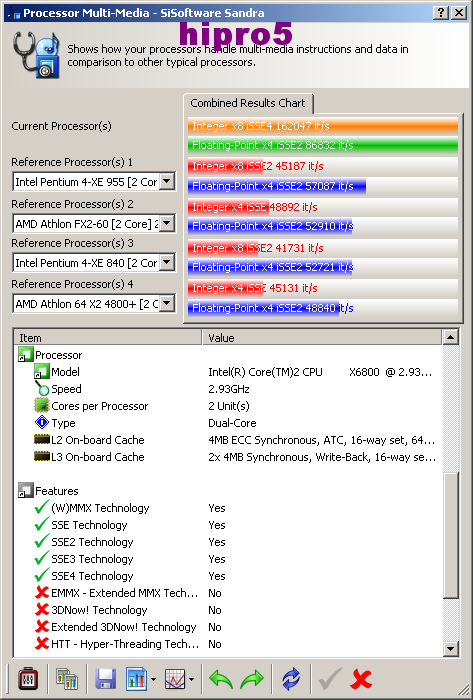Select the Combined Results Chart tab
Viewport: 473px width, 700px height.
point(248,103)
